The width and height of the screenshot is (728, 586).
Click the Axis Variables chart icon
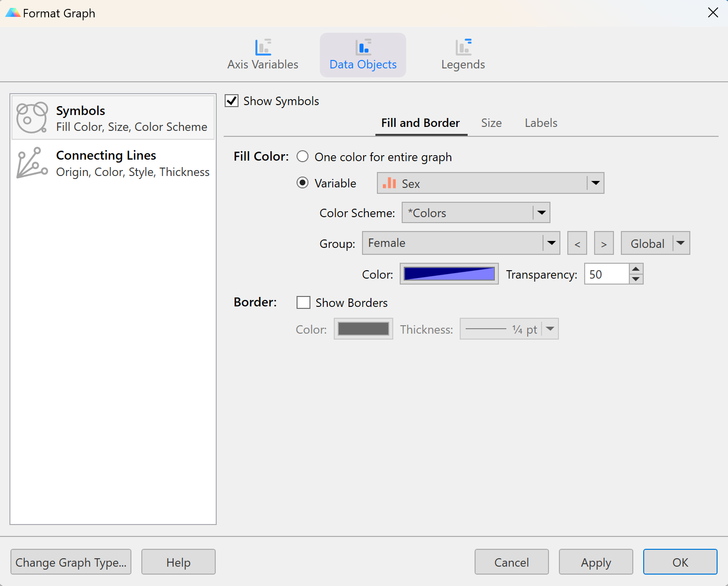[263, 48]
